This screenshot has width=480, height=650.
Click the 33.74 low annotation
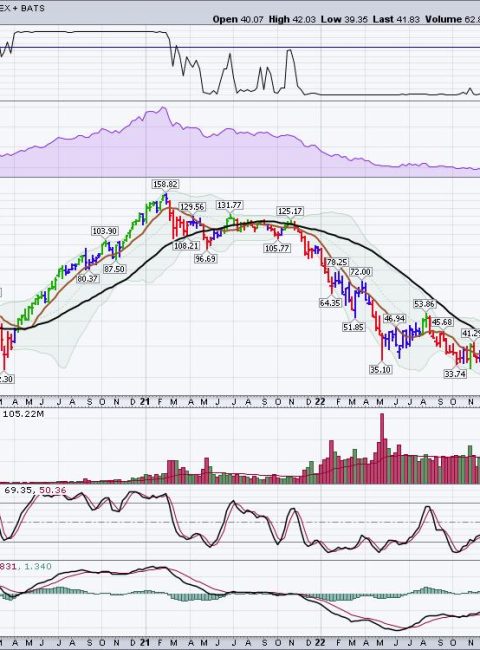(455, 374)
